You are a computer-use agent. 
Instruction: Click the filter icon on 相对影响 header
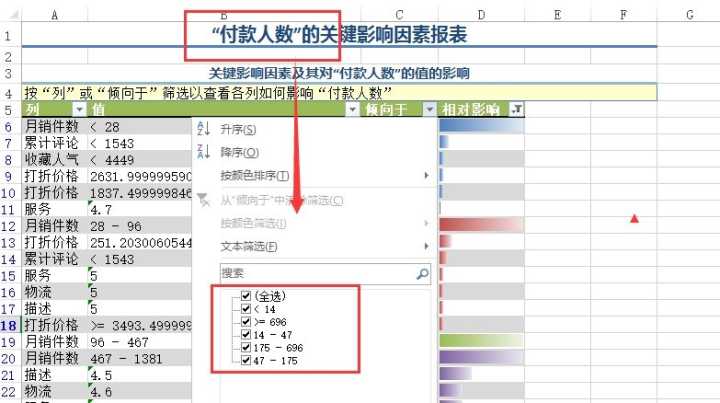[x=516, y=110]
